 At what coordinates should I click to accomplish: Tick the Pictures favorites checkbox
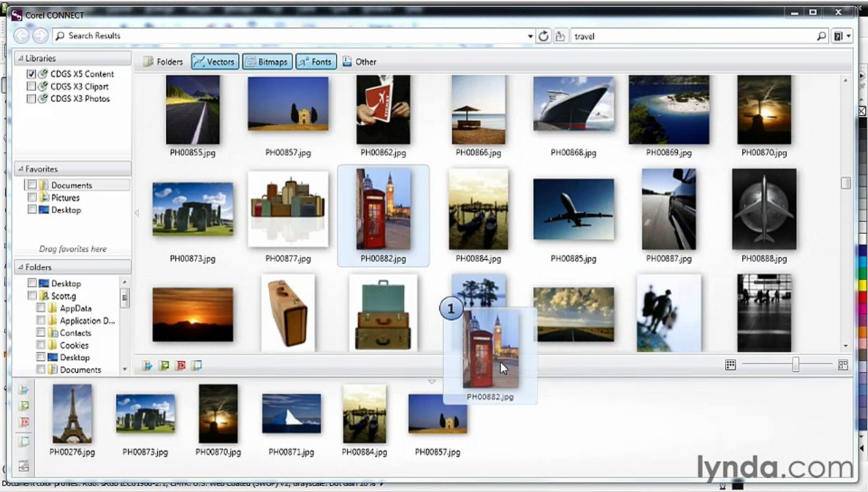(x=32, y=197)
